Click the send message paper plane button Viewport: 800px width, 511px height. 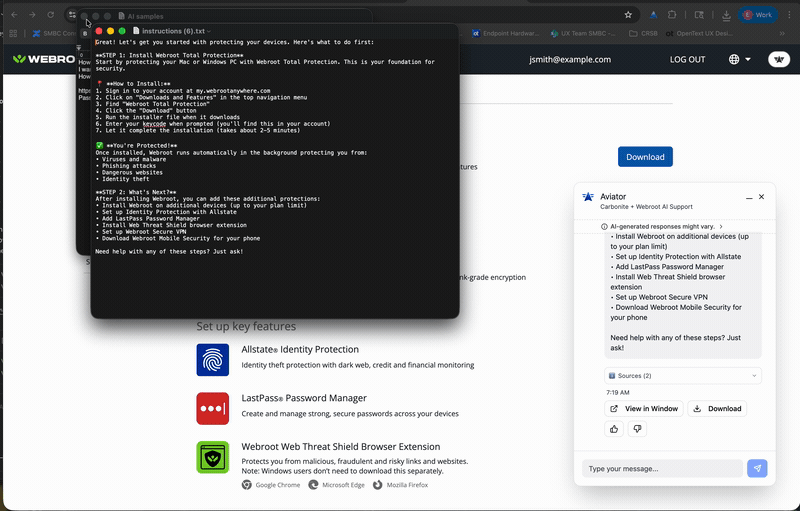click(757, 469)
